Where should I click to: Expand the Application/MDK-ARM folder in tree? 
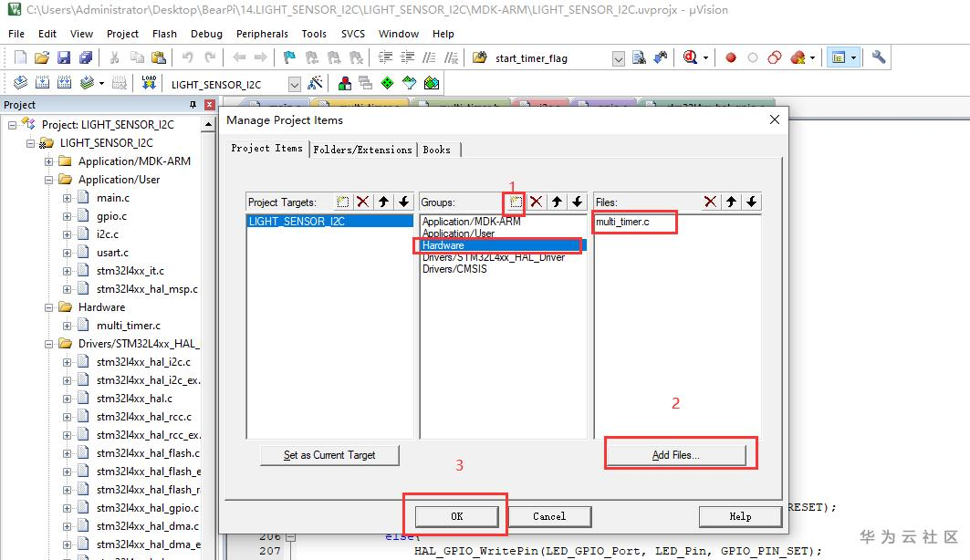click(49, 161)
